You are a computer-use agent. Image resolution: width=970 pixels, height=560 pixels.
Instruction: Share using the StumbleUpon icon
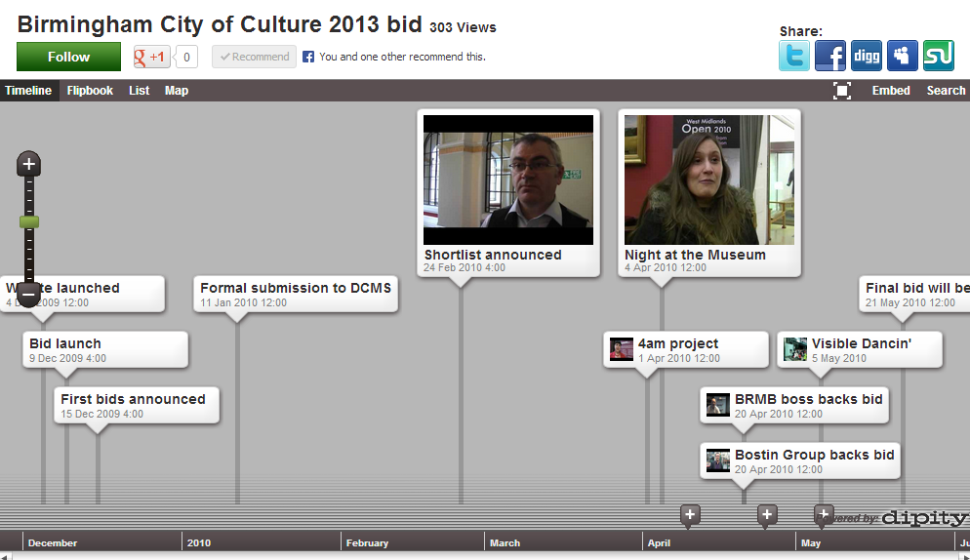[938, 57]
